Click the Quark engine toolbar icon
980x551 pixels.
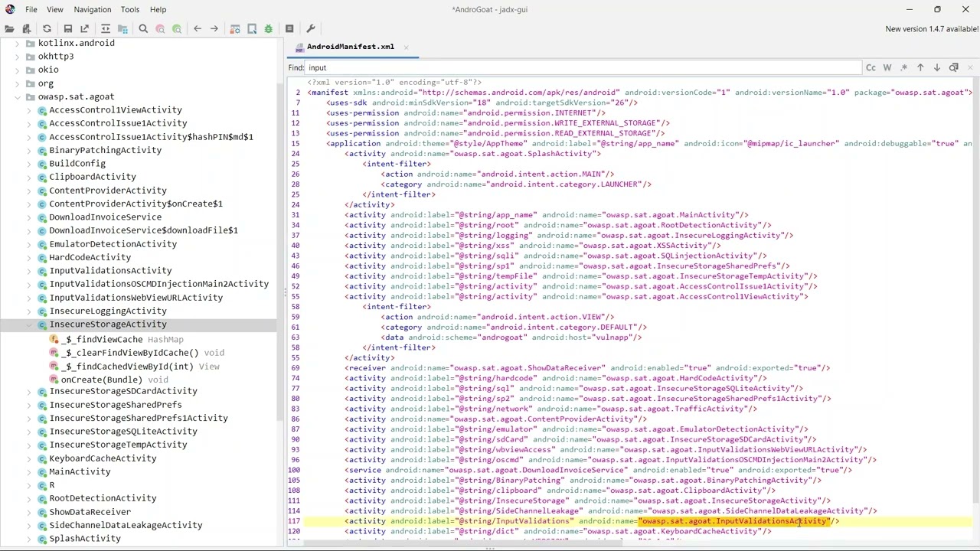tap(252, 29)
